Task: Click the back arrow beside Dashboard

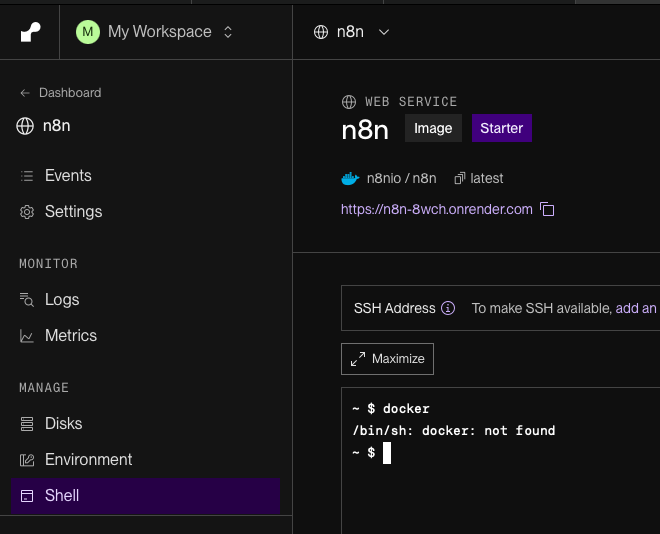Action: click(x=25, y=93)
